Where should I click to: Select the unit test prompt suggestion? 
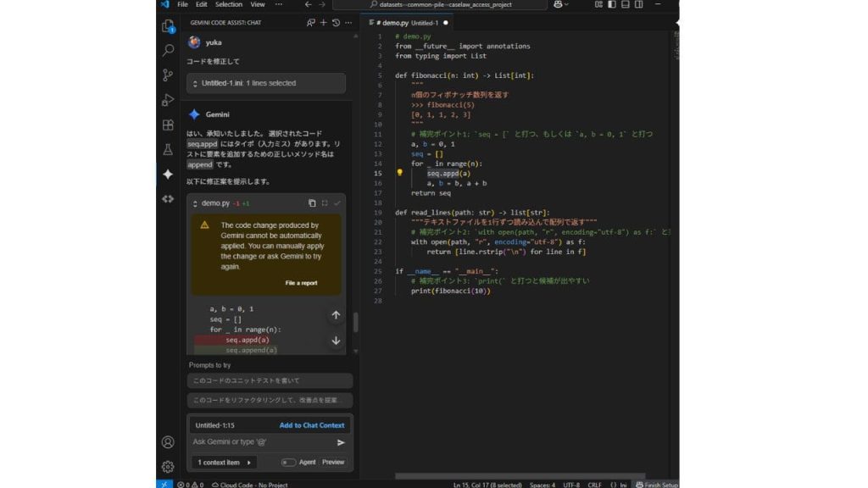[270, 380]
